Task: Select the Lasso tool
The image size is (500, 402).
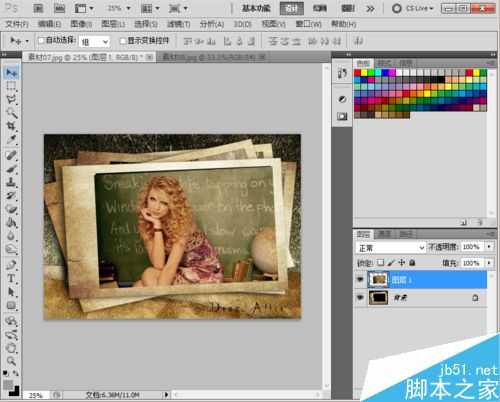Action: tap(11, 99)
